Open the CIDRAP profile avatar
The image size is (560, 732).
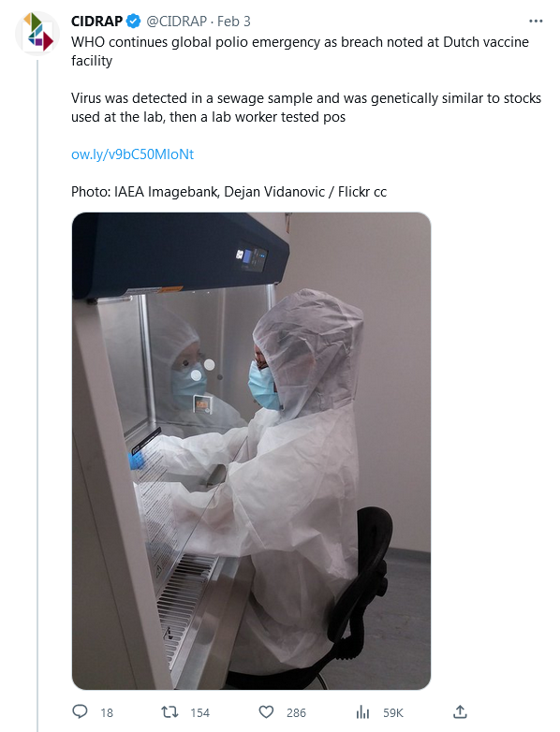37,33
